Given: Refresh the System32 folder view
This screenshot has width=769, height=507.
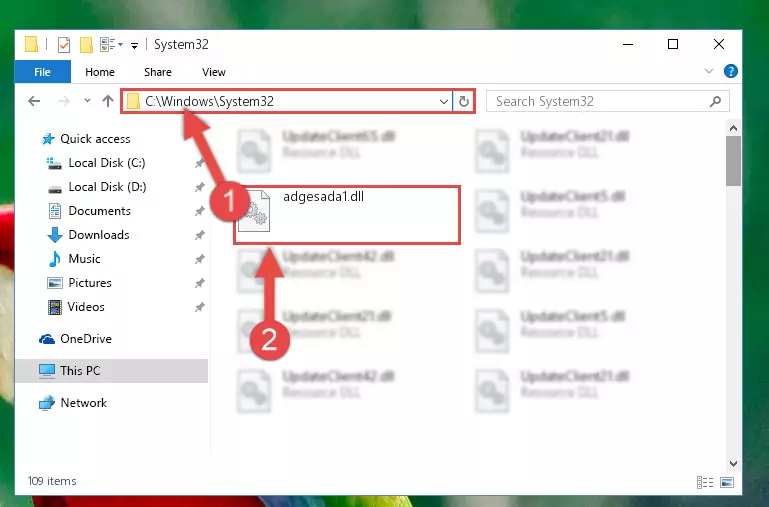Looking at the screenshot, I should 463,101.
